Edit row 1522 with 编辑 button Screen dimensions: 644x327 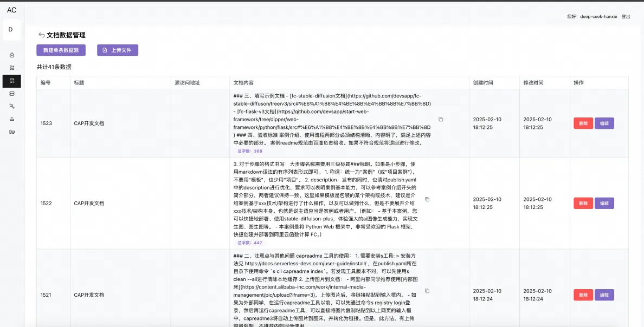point(604,203)
